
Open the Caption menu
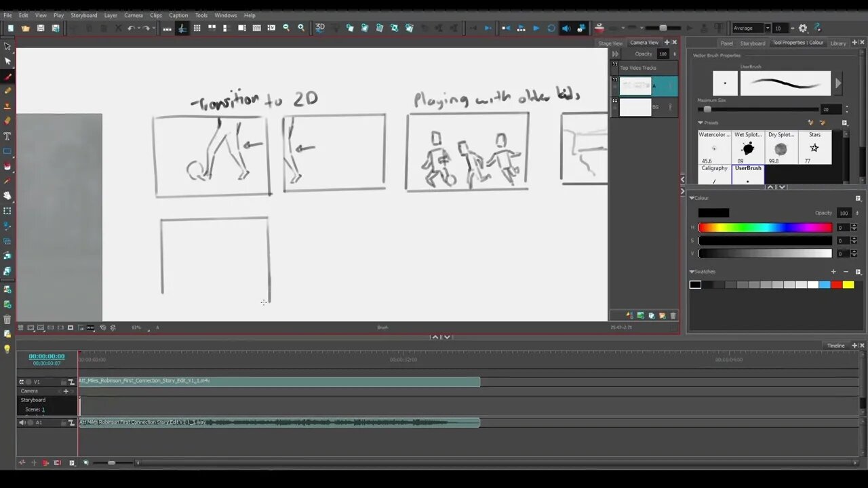click(x=178, y=15)
